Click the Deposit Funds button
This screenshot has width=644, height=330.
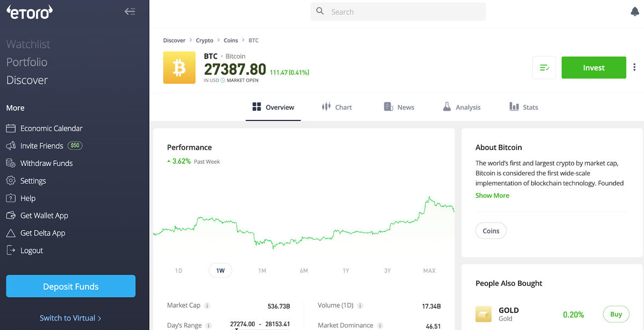pos(71,286)
